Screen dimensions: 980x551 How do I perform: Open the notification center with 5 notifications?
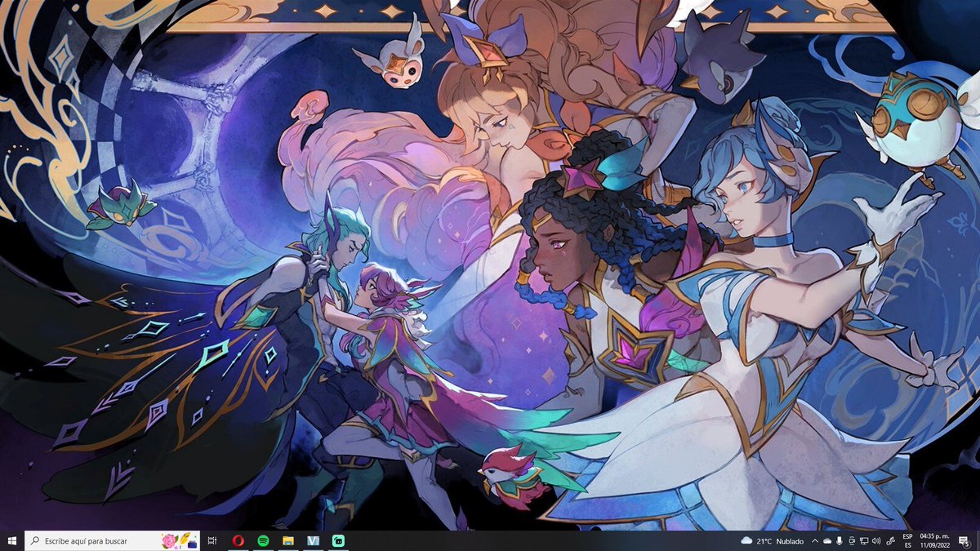point(965,540)
